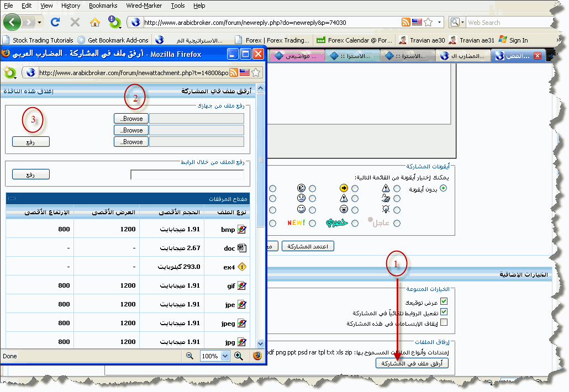Open the 100% zoom level dropdown
569x392 pixels.
tap(214, 356)
